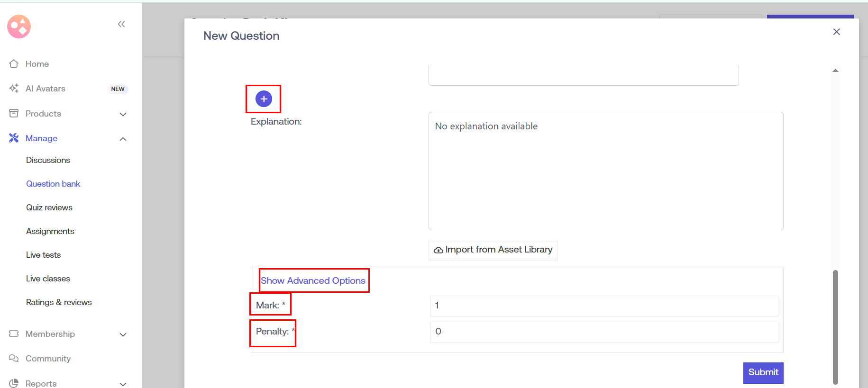Collapse the Manage section chevron
Image resolution: width=868 pixels, height=388 pixels.
point(123,139)
